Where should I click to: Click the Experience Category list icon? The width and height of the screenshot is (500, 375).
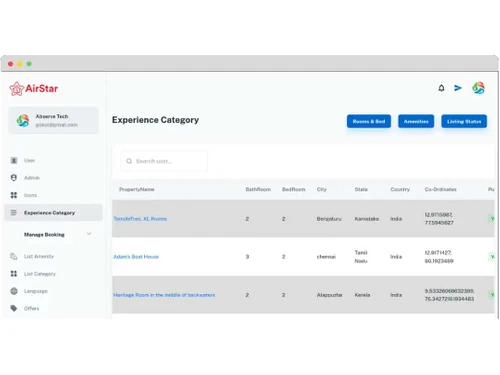[x=14, y=213]
